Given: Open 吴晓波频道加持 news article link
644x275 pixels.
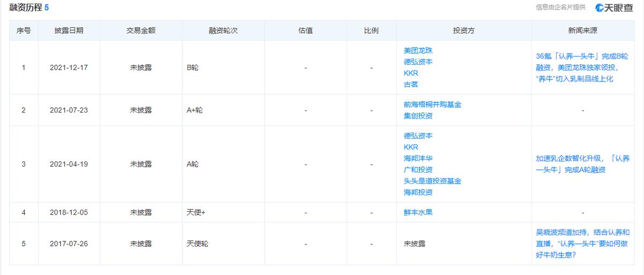Looking at the screenshot, I should pos(582,243).
